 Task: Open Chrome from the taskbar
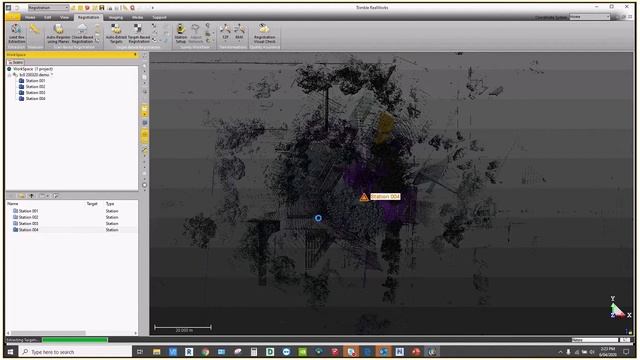[x=205, y=352]
